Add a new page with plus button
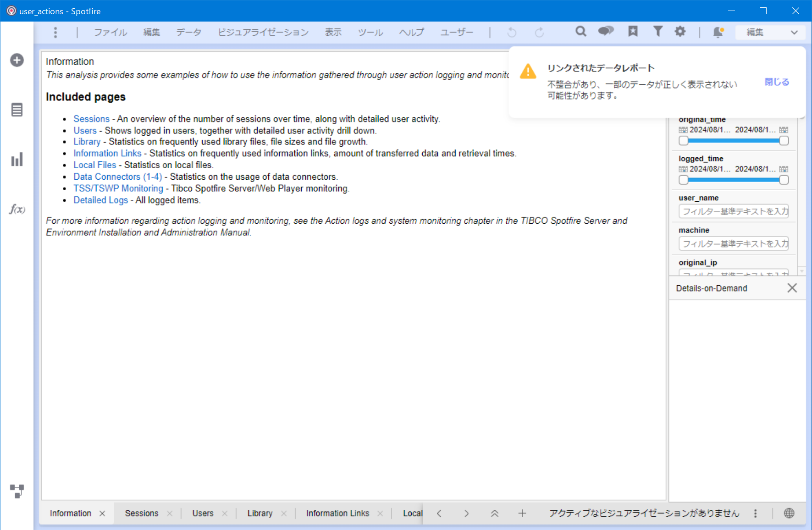Image resolution: width=812 pixels, height=530 pixels. [x=522, y=513]
